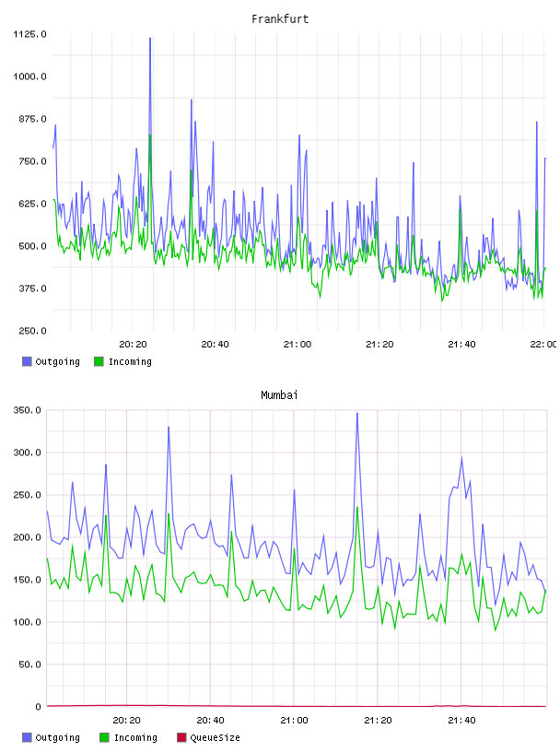Click the Incoming label in Mumbai legend
The image size is (560, 752).
(x=135, y=737)
